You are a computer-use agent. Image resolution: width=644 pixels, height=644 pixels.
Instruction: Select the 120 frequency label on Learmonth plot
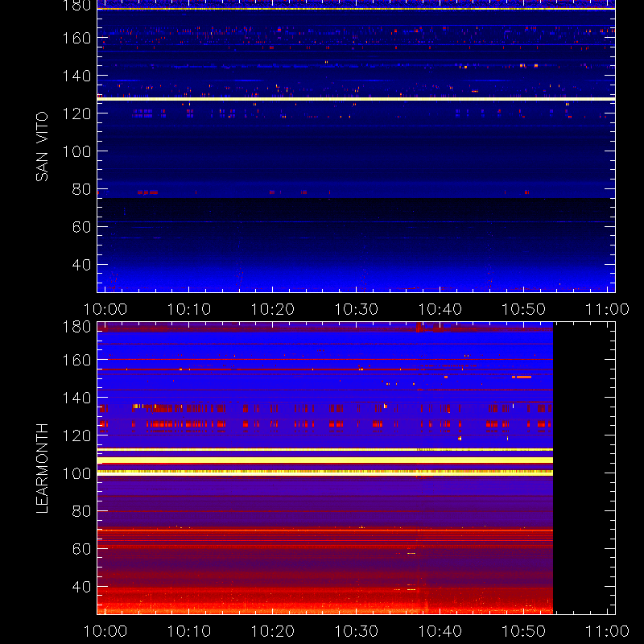[x=76, y=436]
